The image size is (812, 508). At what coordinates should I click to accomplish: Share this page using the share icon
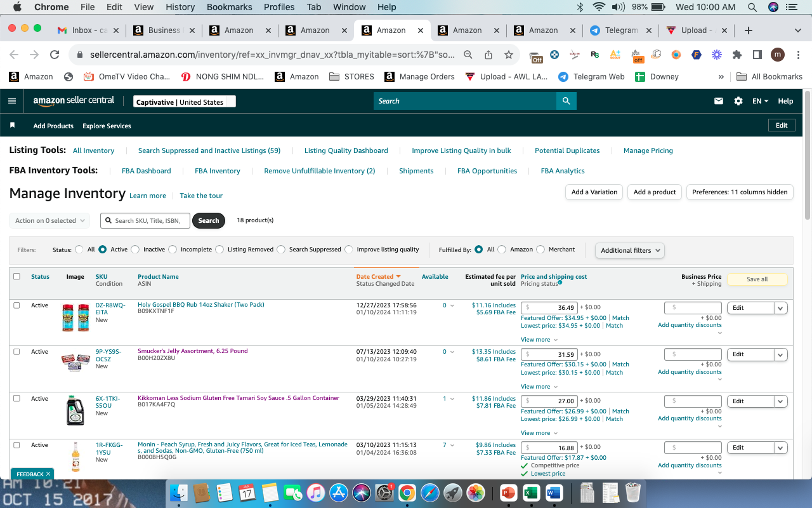pyautogui.click(x=488, y=55)
